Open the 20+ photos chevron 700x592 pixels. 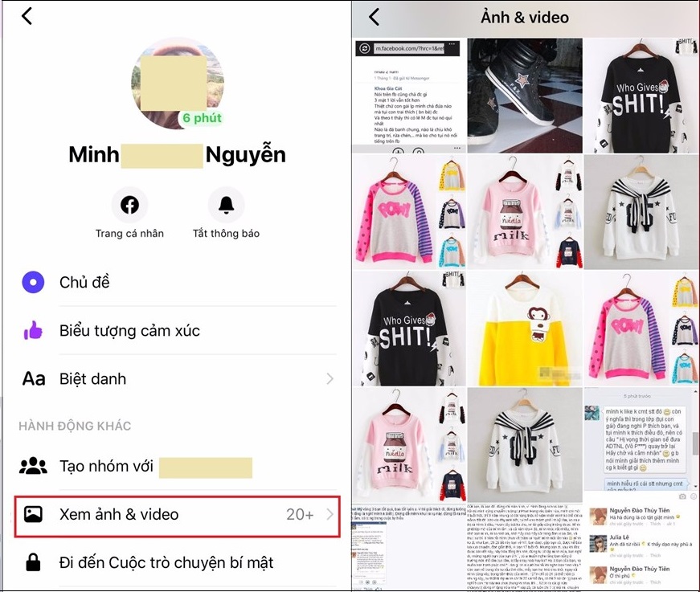pos(330,514)
